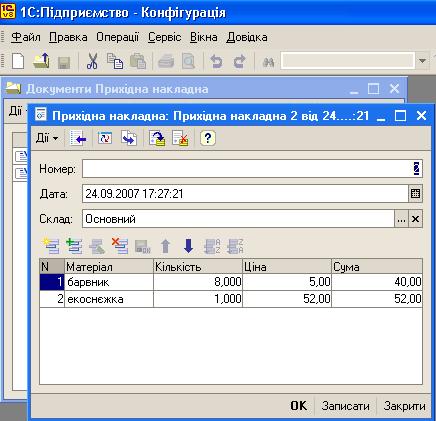Expand the Дії dropdown in invoice form
This screenshot has width=436, height=421.
tap(47, 138)
